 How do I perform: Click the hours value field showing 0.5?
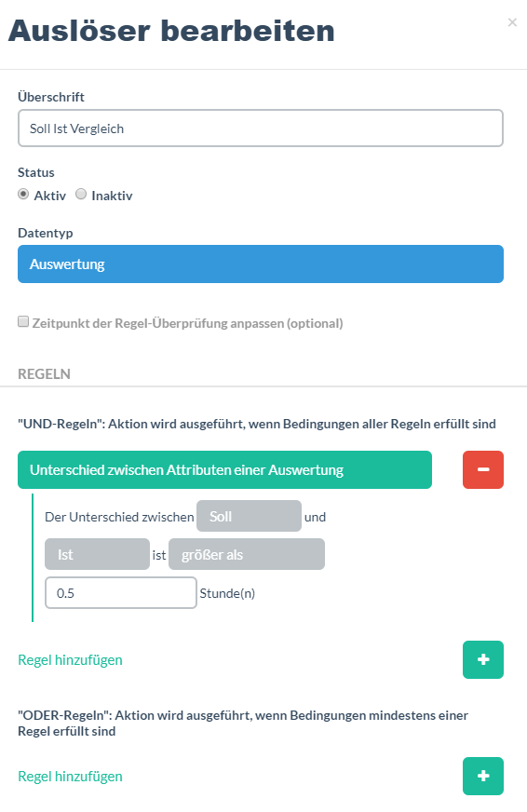[121, 592]
